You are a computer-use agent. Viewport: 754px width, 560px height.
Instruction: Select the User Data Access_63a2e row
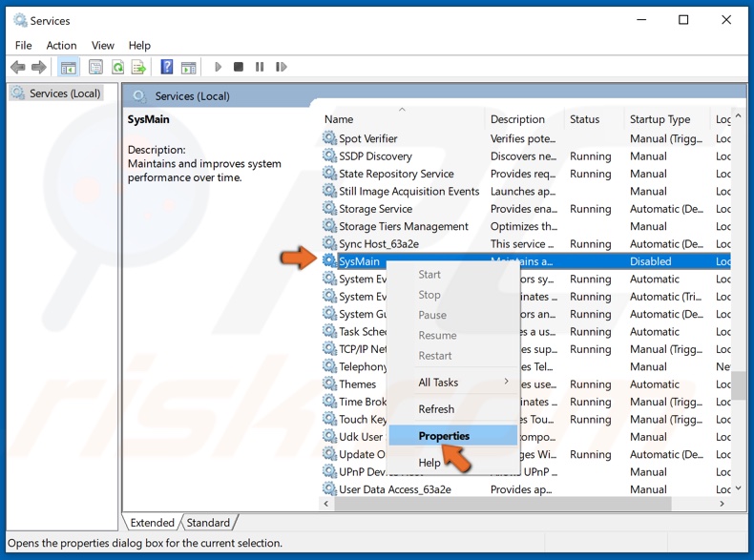tap(527, 489)
